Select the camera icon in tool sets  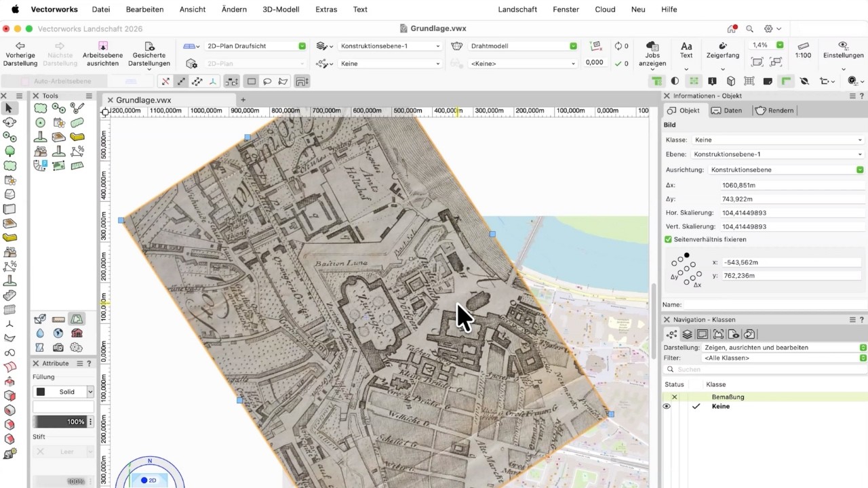click(58, 348)
